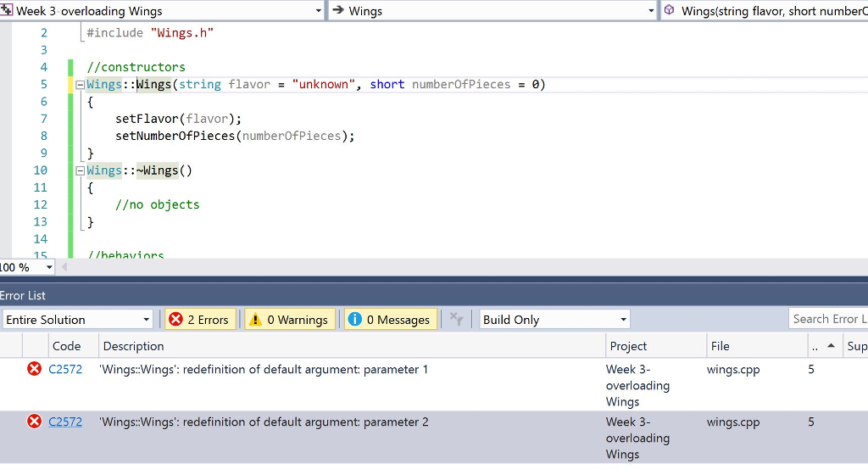Open the 100 % zoom level dropdown
Screen dimensions: 868x469
tap(26, 267)
